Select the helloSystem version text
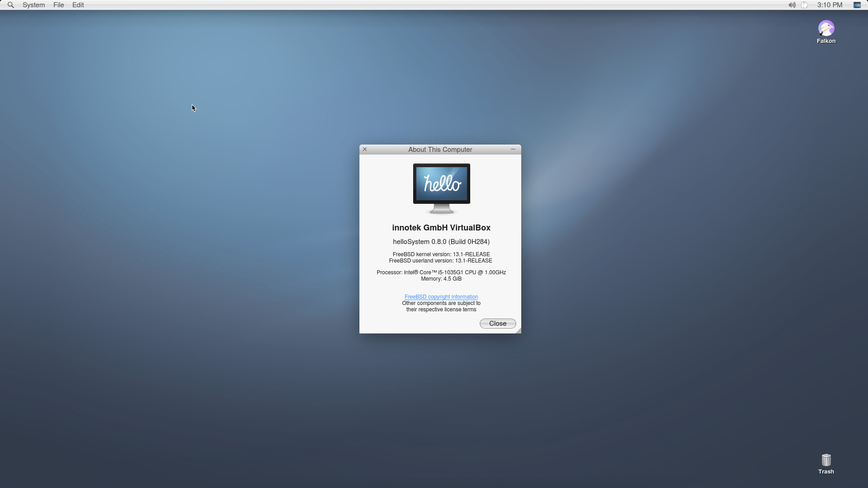Viewport: 868px width, 488px height. [441, 242]
